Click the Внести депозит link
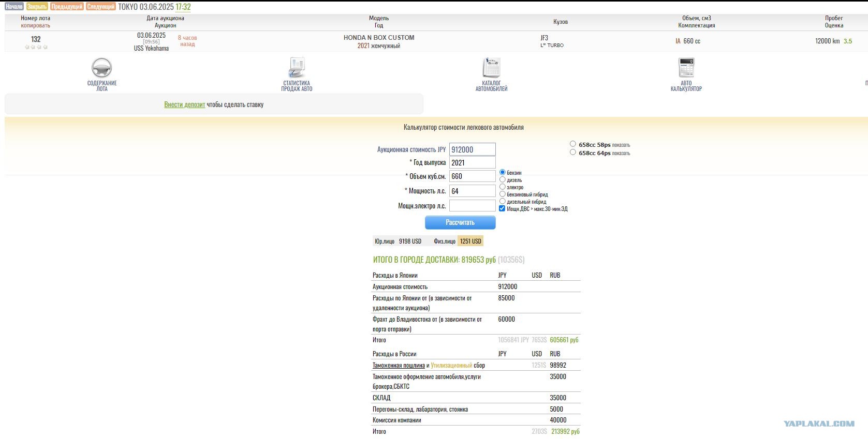The width and height of the screenshot is (868, 439). (x=185, y=104)
